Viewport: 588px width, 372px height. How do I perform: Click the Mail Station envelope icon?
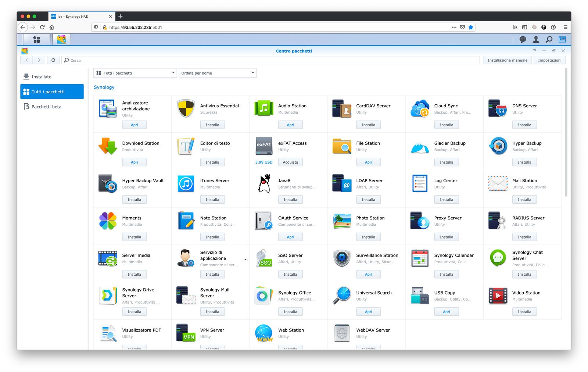[498, 183]
